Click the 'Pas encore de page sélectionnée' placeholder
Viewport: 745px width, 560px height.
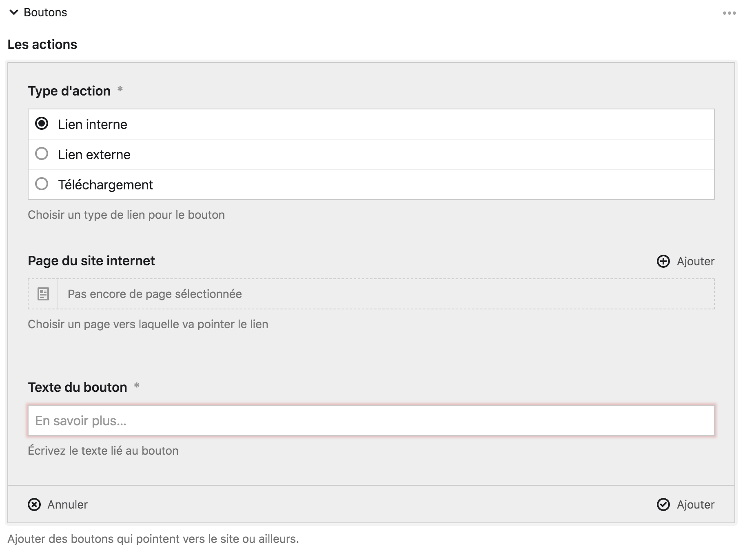coord(155,294)
